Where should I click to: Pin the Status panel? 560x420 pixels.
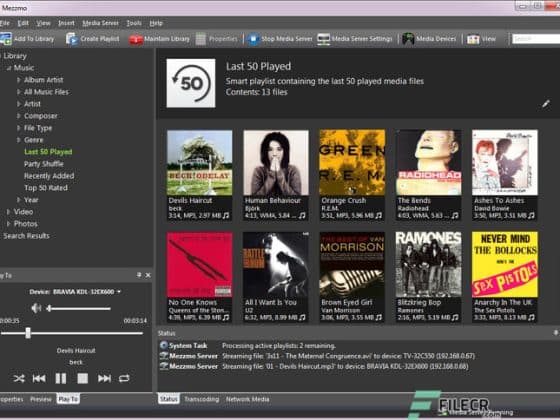pyautogui.click(x=556, y=333)
